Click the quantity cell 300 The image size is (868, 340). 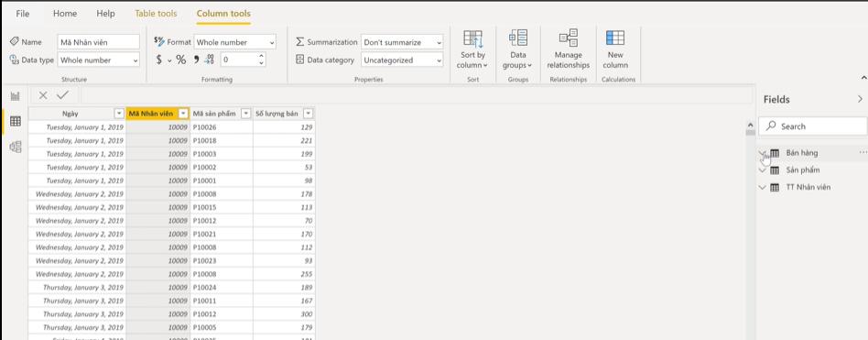click(284, 314)
